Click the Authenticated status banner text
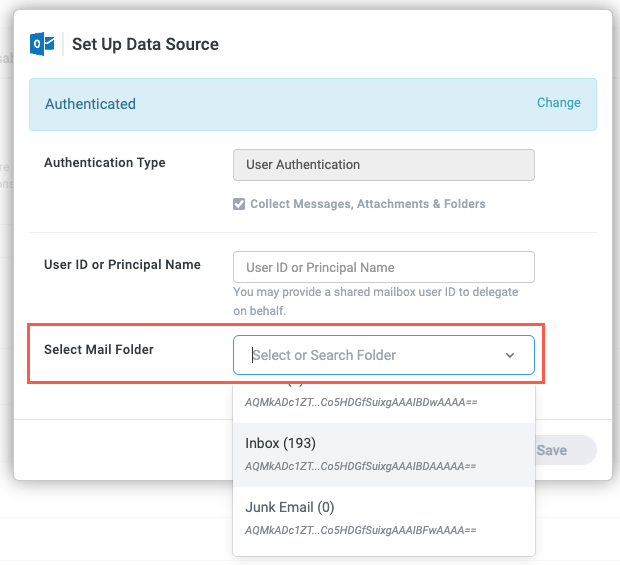Viewport: 620px width, 565px height. [90, 104]
